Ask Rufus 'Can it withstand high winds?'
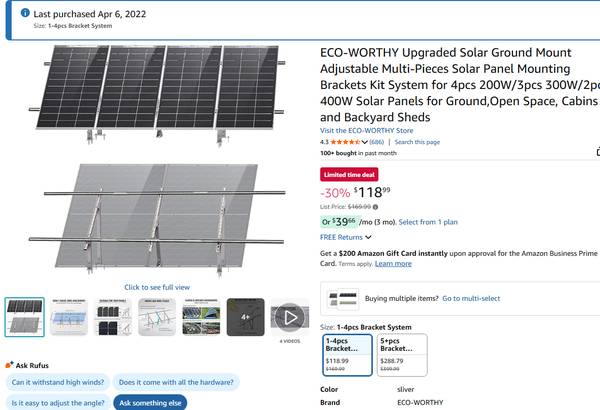The image size is (600, 410). point(56,382)
